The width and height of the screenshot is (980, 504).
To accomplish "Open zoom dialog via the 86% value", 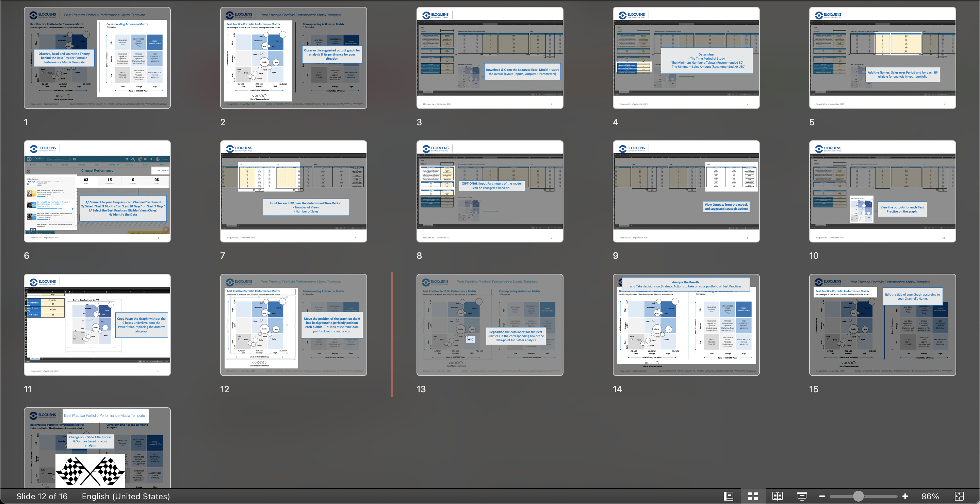I will (x=930, y=496).
